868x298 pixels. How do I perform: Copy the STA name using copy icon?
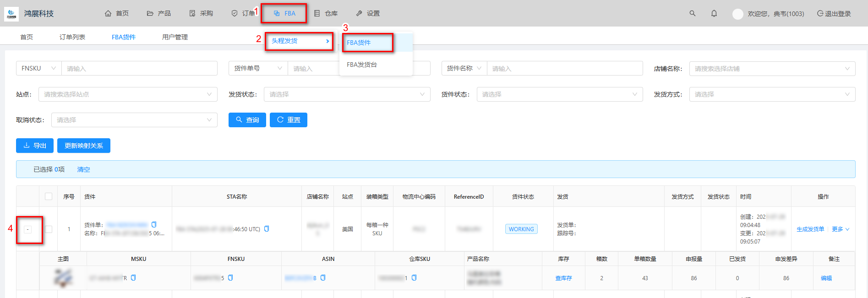click(x=267, y=229)
